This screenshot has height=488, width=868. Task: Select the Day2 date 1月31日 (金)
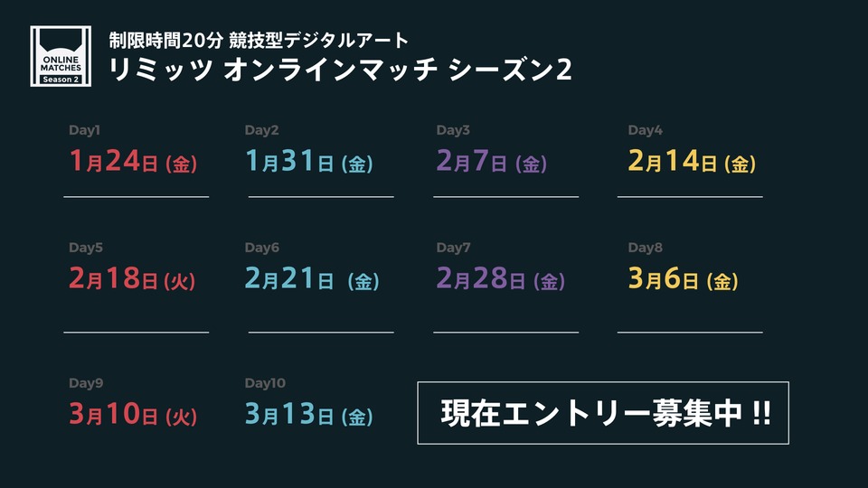[x=309, y=161]
